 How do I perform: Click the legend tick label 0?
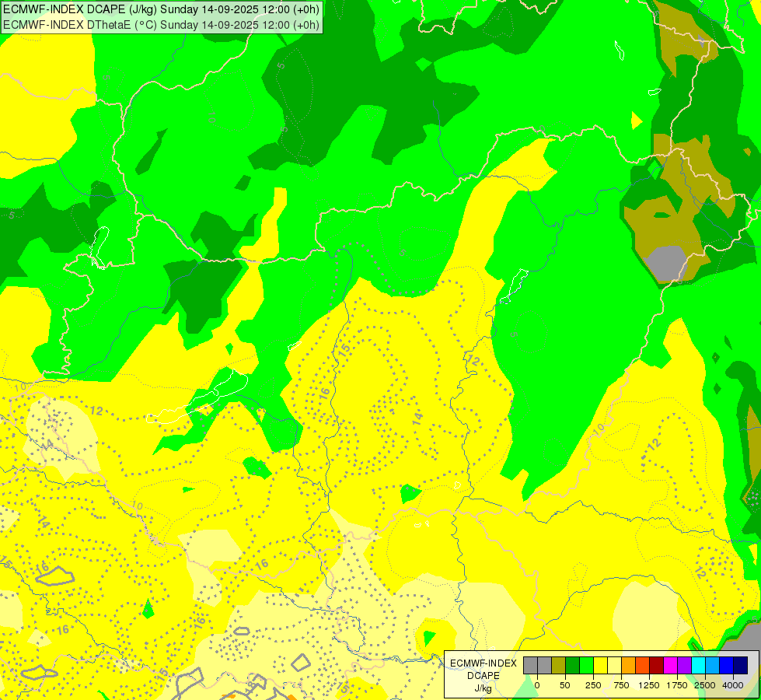click(x=537, y=685)
